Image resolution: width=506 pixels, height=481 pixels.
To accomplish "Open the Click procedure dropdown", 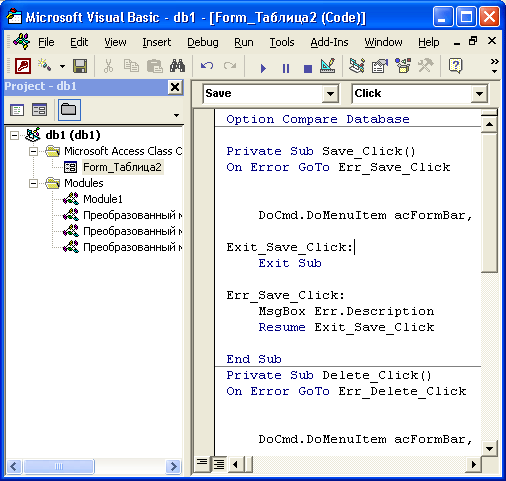I will 479,94.
